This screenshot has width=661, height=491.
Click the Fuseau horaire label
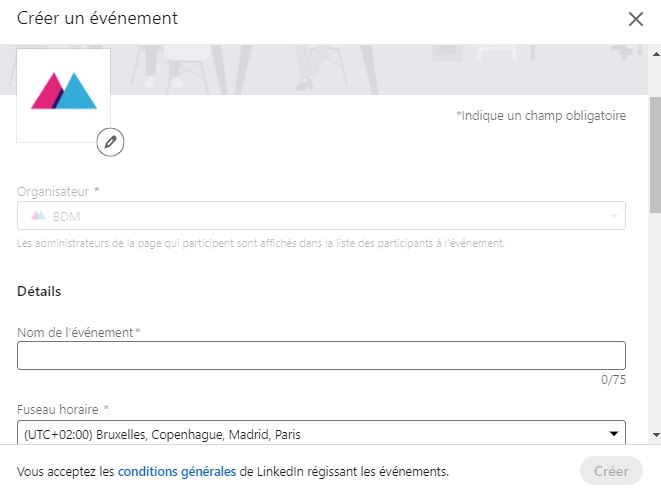63,409
